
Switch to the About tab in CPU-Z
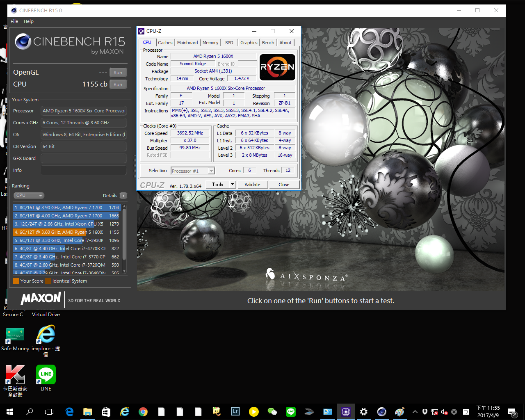tap(286, 43)
